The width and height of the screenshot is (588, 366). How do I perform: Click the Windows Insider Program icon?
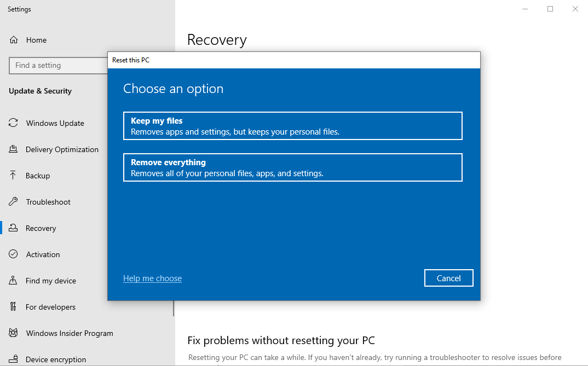point(14,333)
